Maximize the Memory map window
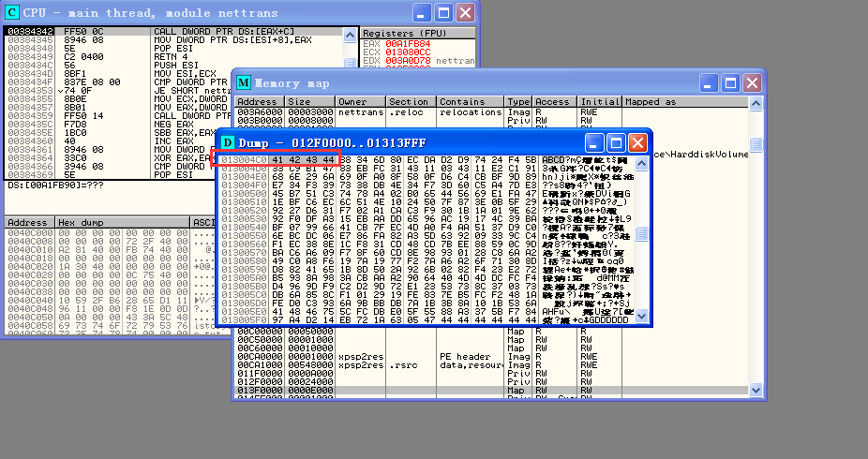 pos(731,83)
